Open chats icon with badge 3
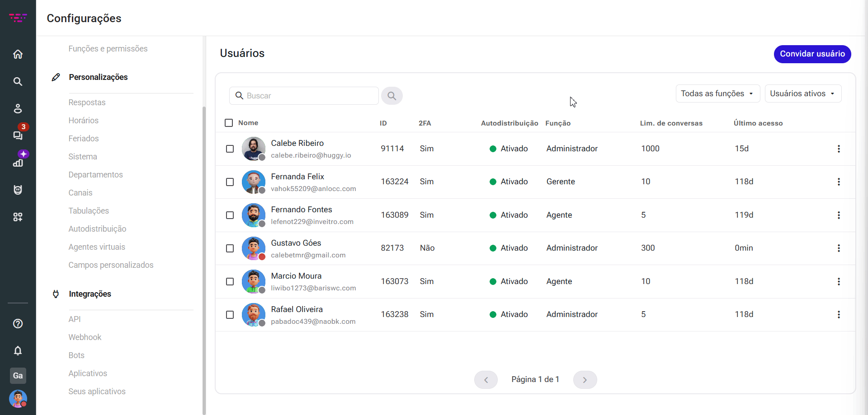The image size is (868, 415). coord(19,135)
